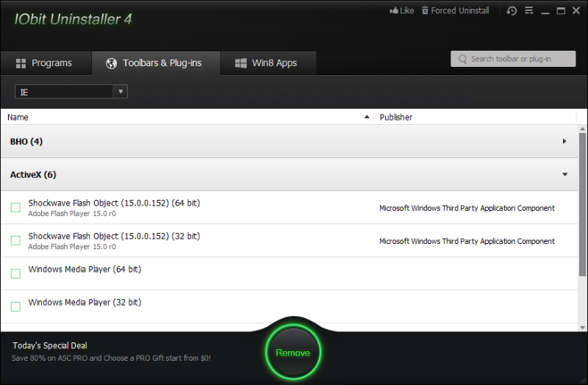
Task: Sort the list by Publisher column header
Action: (x=396, y=117)
